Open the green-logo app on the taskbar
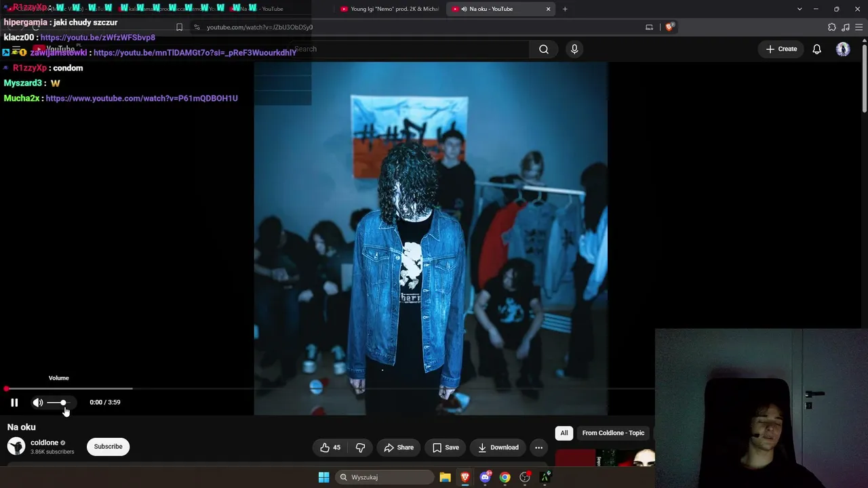868x488 pixels. click(545, 477)
